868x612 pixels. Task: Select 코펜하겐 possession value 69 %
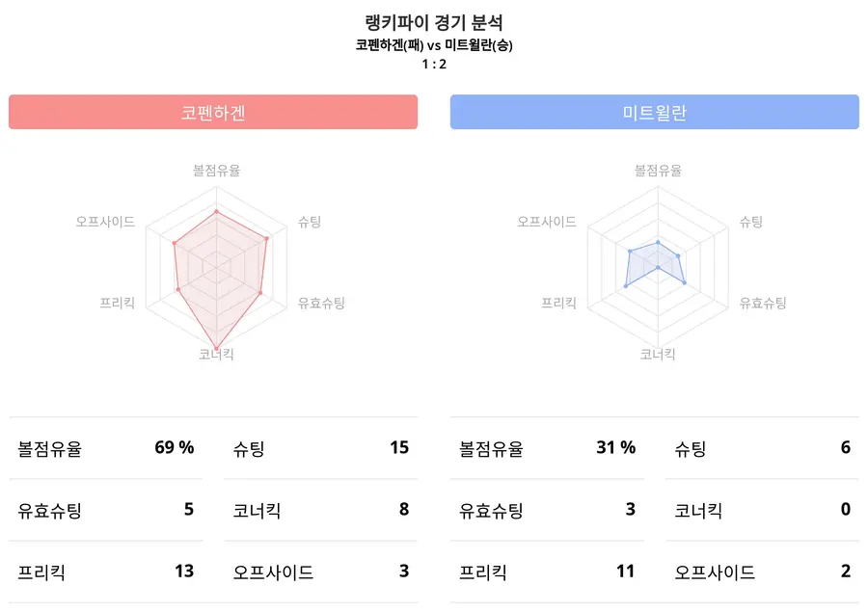pyautogui.click(x=174, y=447)
